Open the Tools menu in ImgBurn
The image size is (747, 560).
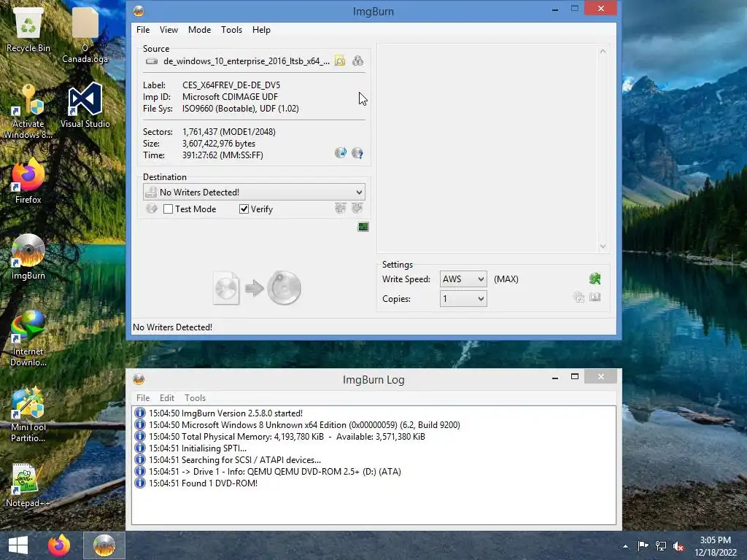pos(231,29)
